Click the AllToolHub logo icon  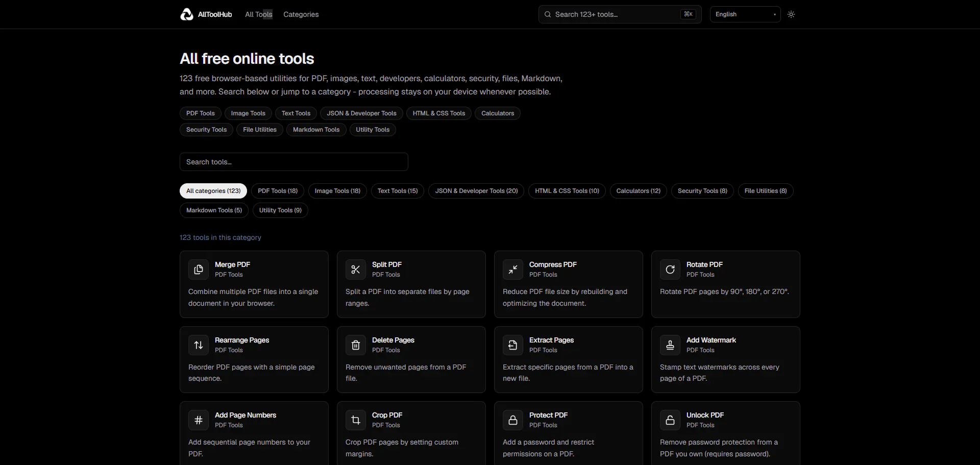[187, 14]
